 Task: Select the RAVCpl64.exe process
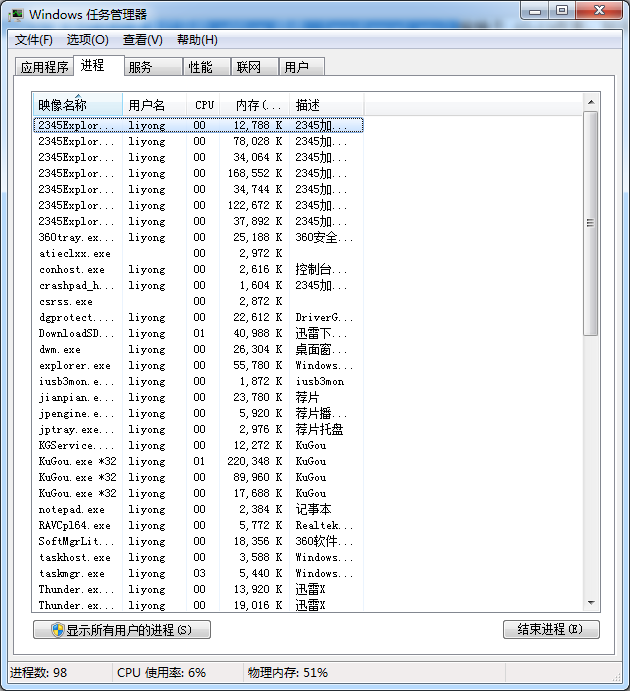[198, 525]
